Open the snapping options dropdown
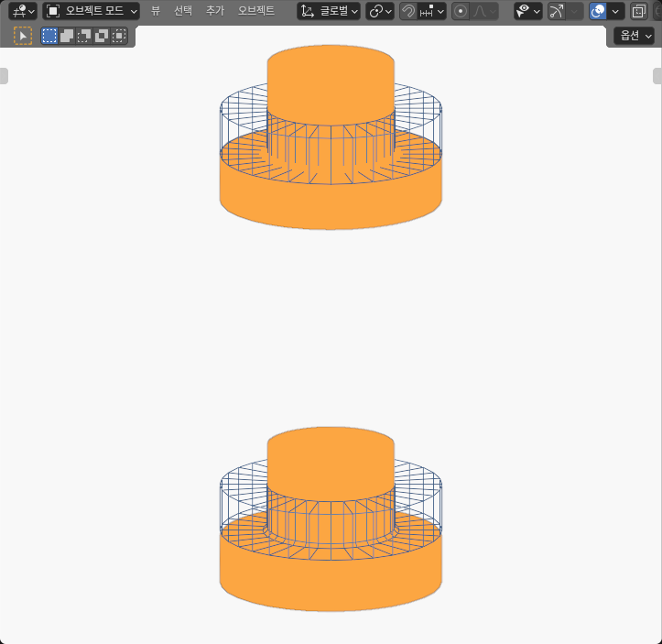Image resolution: width=662 pixels, height=644 pixels. pyautogui.click(x=431, y=11)
